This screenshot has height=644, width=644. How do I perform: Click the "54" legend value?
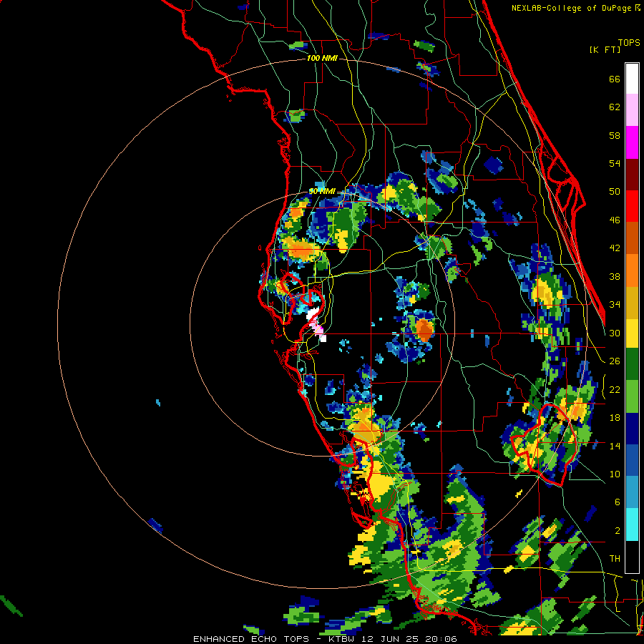coord(615,163)
